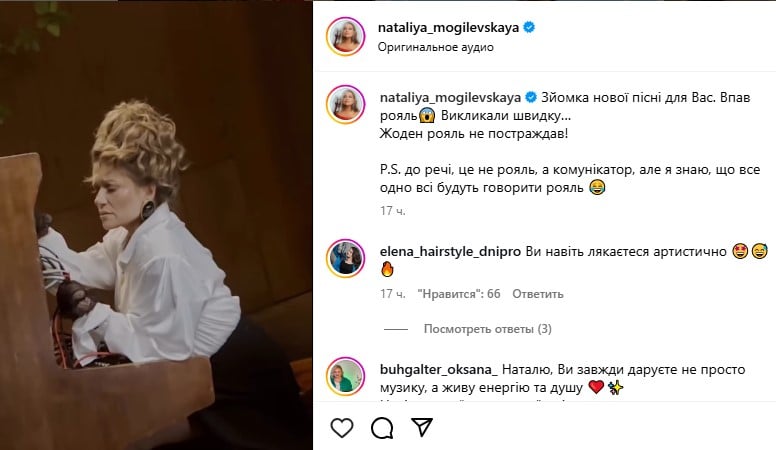View likes count "Нравится": 66
Screen dimensions: 776x450
click(x=459, y=294)
